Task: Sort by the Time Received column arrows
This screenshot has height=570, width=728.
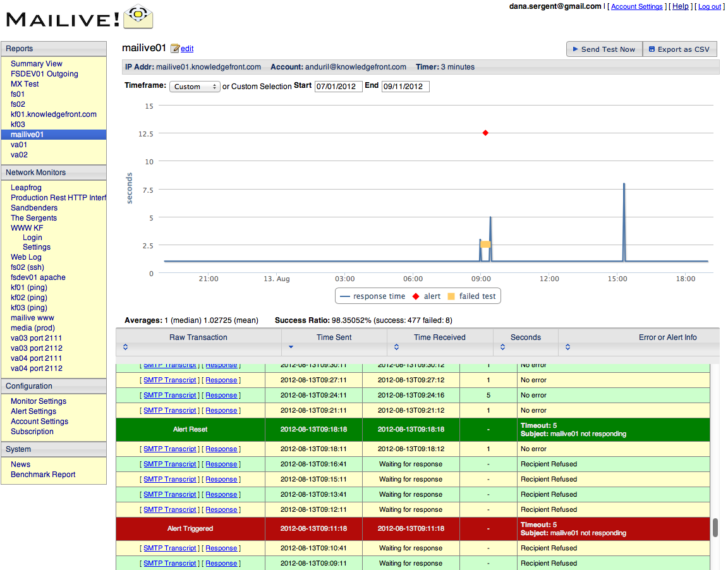Action: (396, 347)
